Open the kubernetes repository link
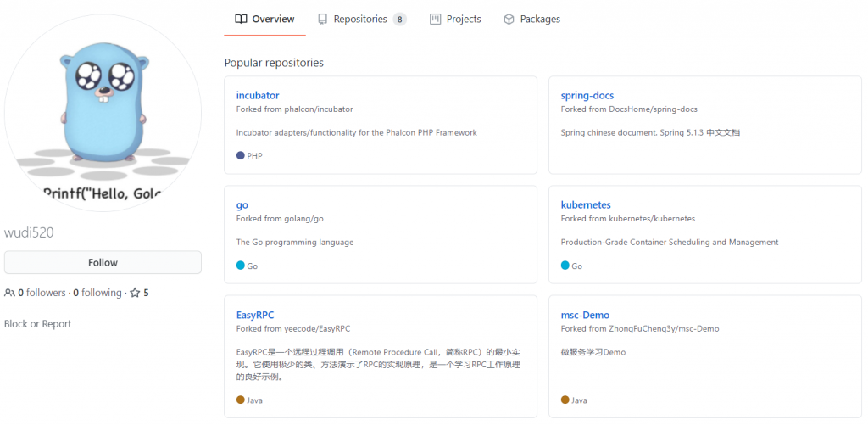The image size is (868, 425). [586, 204]
